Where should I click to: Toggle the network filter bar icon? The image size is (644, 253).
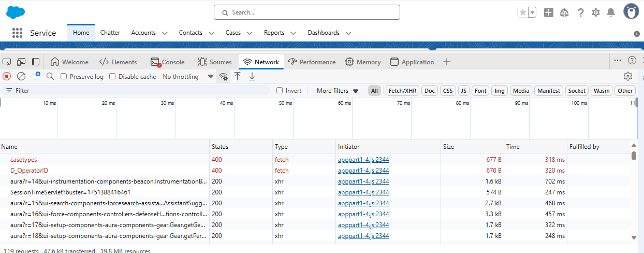click(36, 76)
